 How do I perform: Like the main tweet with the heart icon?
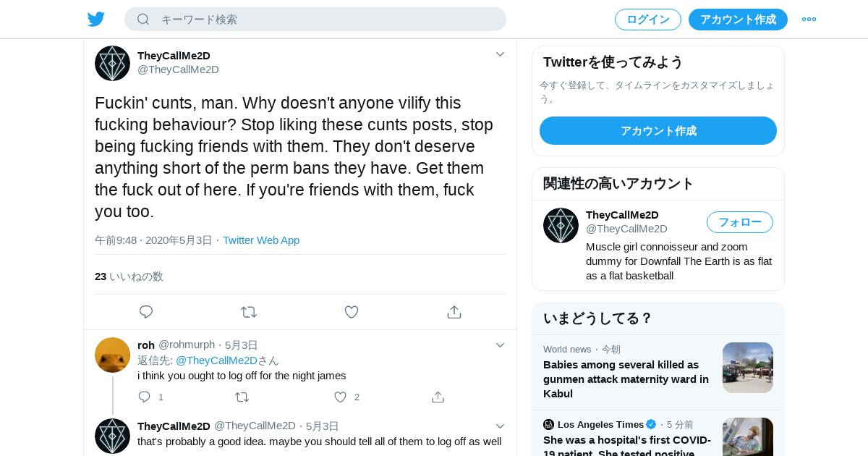(x=352, y=312)
